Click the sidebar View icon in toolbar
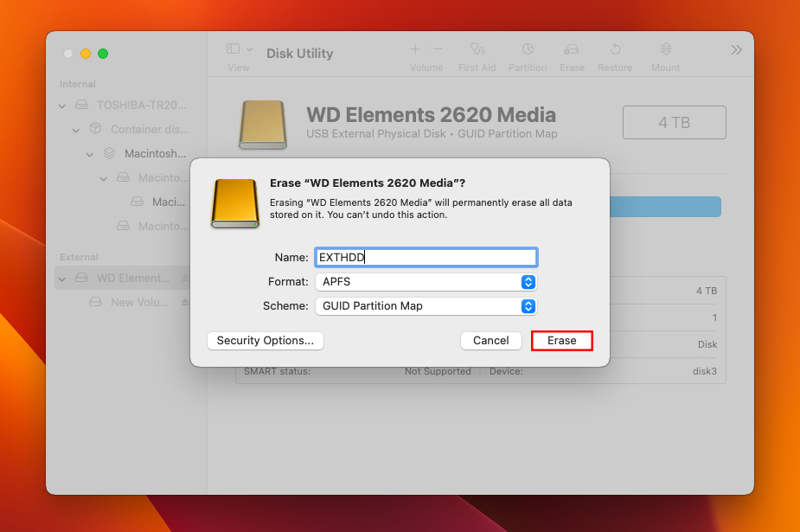The width and height of the screenshot is (800, 532). pyautogui.click(x=234, y=48)
